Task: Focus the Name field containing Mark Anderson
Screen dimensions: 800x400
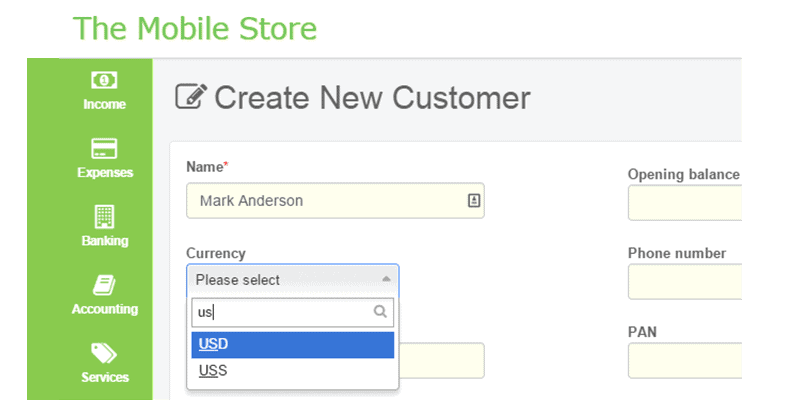Action: click(335, 201)
